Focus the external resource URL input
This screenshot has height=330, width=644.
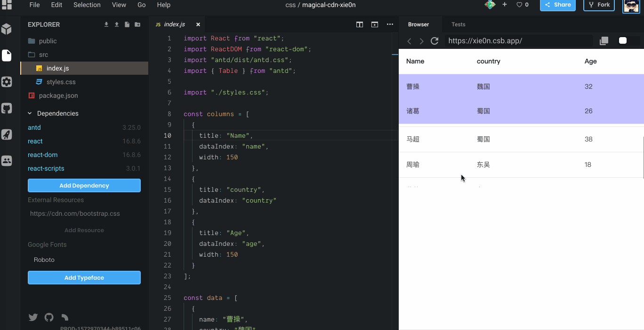point(84,213)
